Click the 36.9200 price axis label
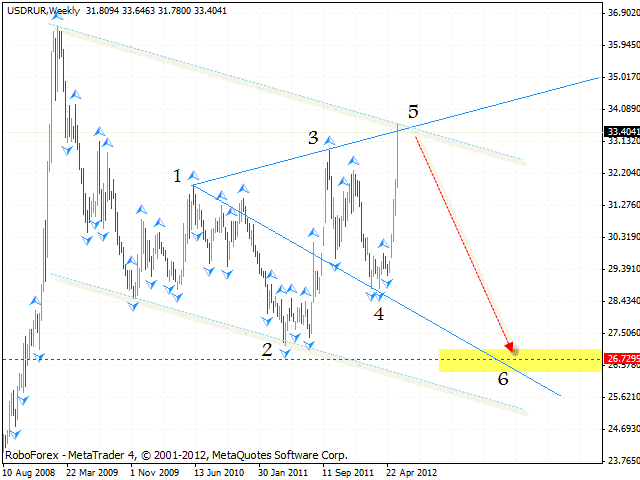 (x=621, y=14)
